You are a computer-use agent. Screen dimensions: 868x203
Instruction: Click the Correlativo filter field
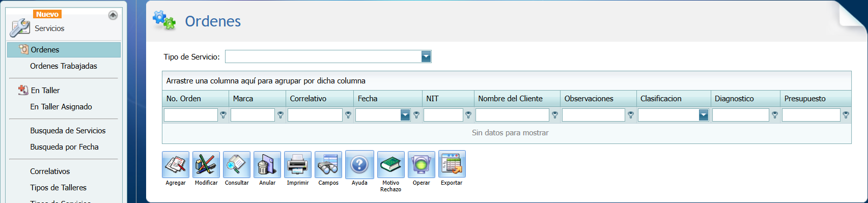click(315, 115)
